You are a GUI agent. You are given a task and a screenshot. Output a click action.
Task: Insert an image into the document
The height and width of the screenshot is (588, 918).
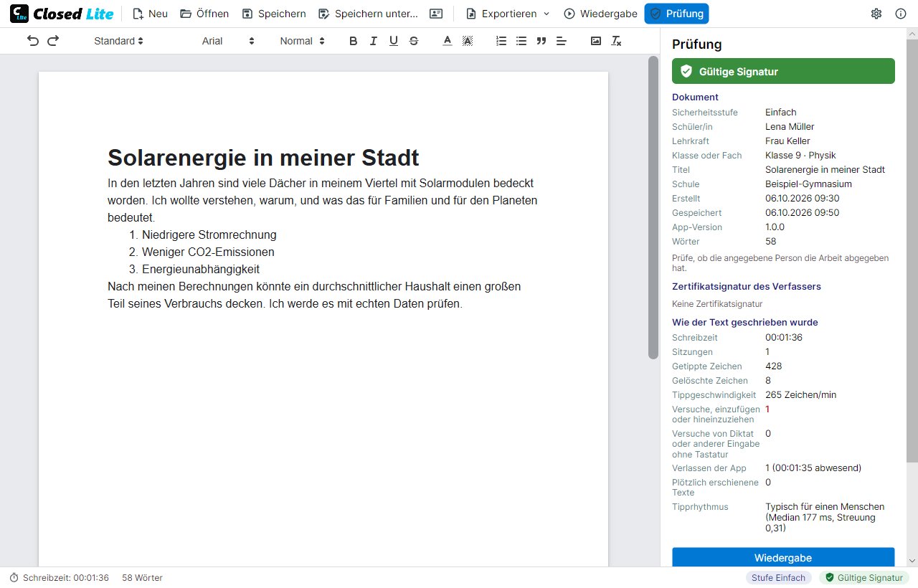tap(596, 41)
